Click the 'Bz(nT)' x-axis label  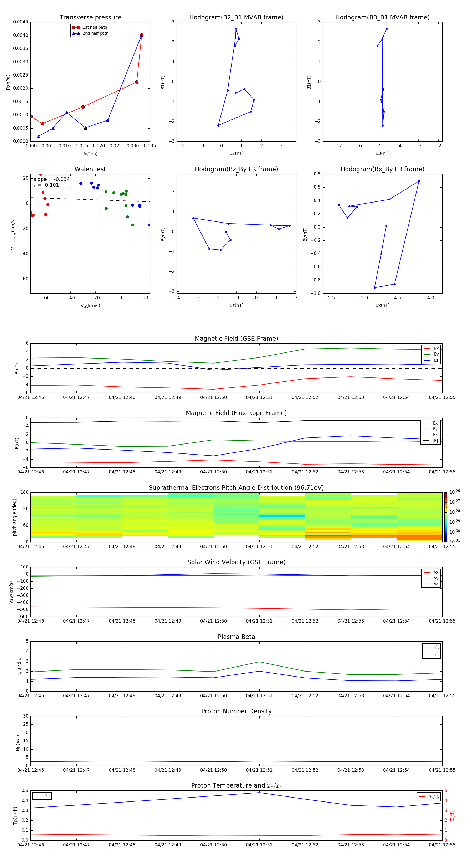(236, 305)
